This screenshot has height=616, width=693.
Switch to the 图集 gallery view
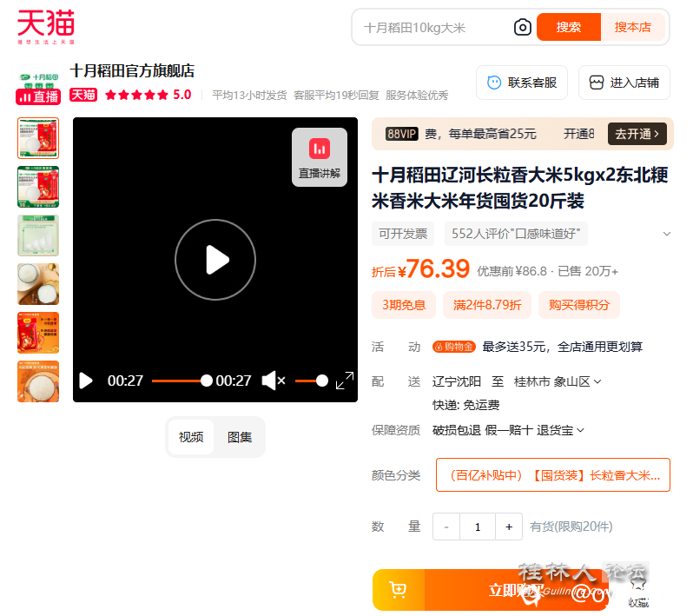point(240,437)
